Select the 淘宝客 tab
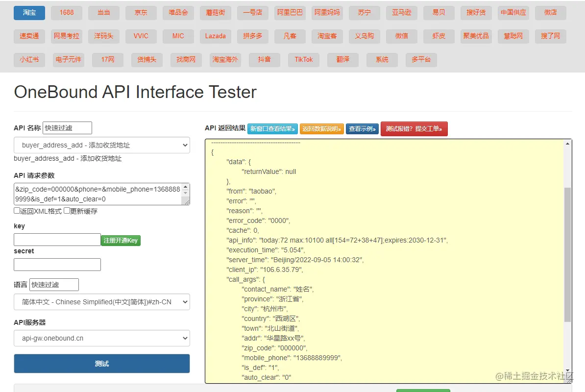 click(x=327, y=36)
